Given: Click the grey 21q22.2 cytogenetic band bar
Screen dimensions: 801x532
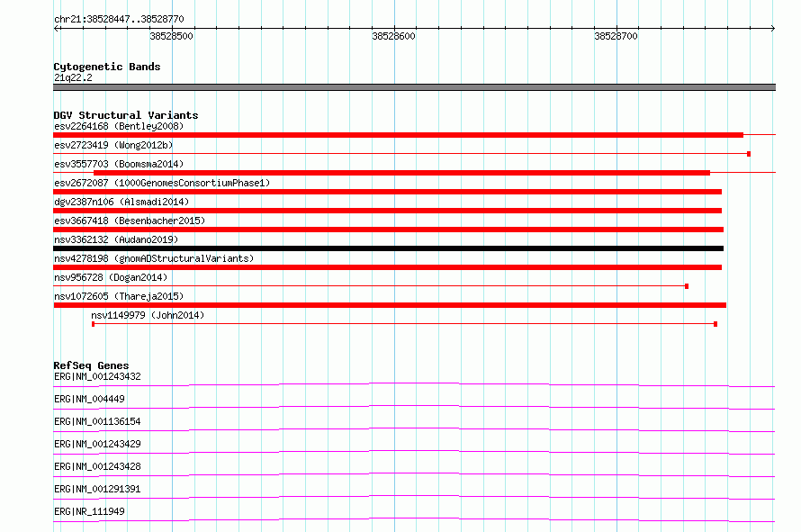Looking at the screenshot, I should [414, 87].
